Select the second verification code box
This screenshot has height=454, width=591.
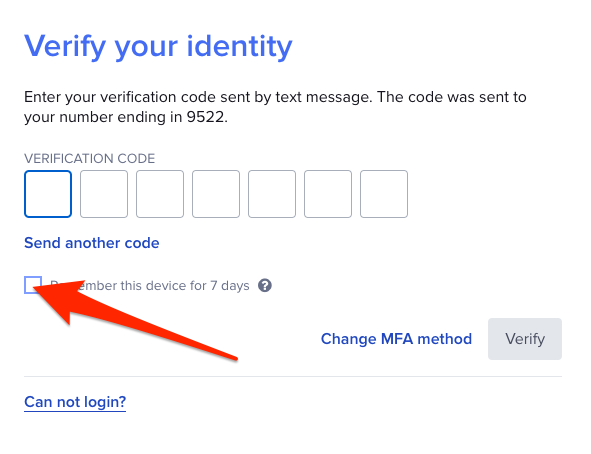click(x=104, y=194)
